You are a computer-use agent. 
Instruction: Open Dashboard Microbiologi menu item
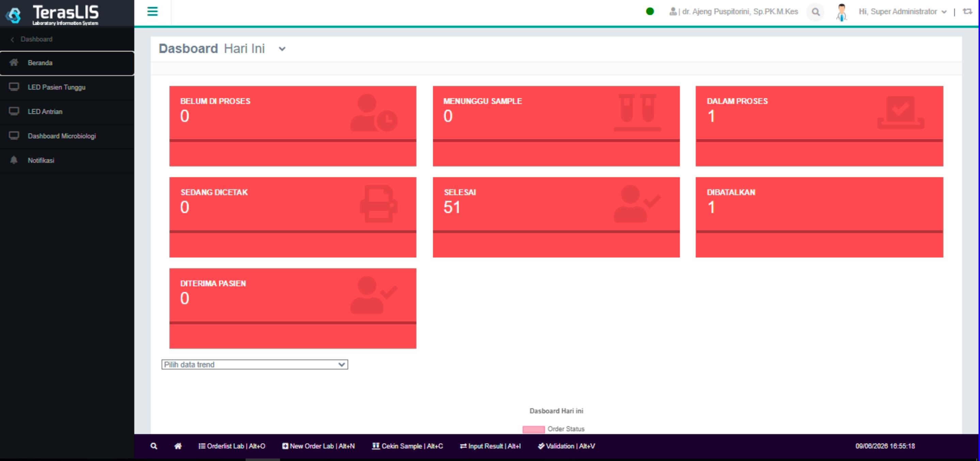pyautogui.click(x=67, y=136)
